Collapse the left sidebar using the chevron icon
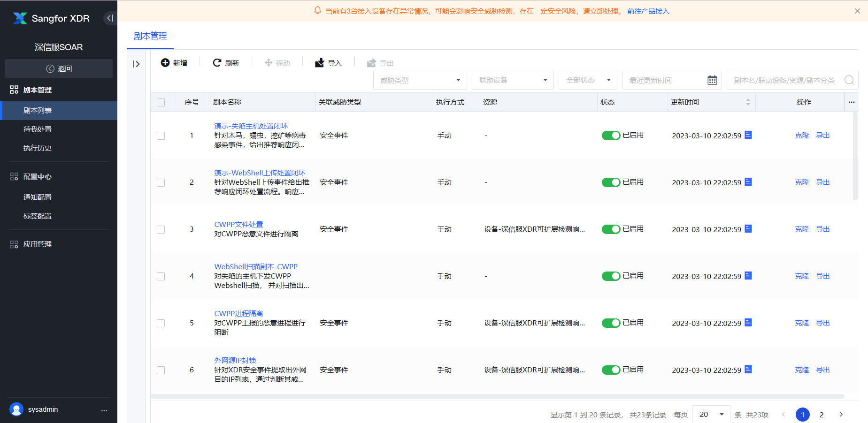The width and height of the screenshot is (868, 423). 110,18
